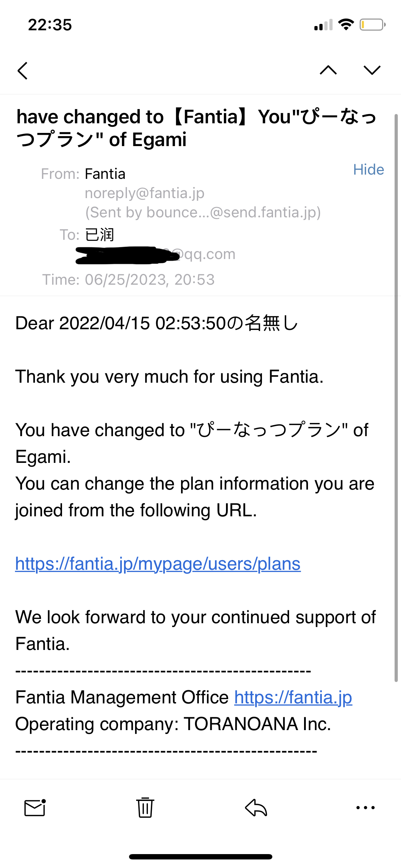Screen dimensions: 401x868
Task: Tap the home indicator bar
Action: [201, 857]
